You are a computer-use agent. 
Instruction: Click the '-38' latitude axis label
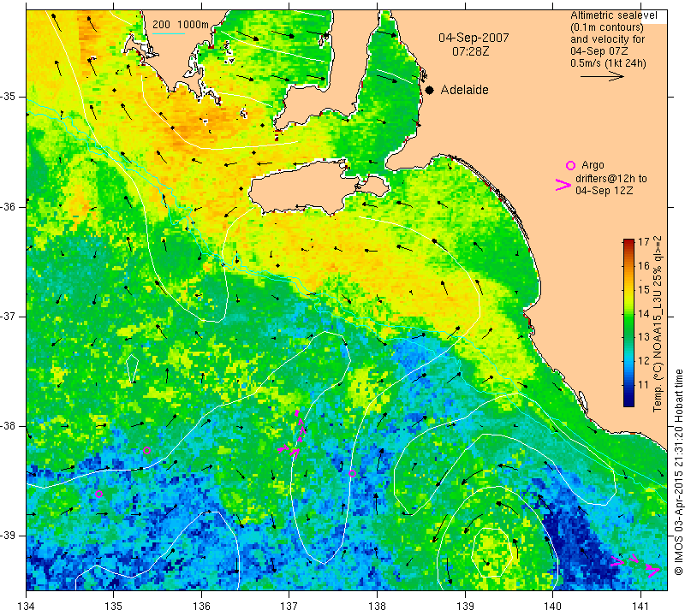pos(8,426)
